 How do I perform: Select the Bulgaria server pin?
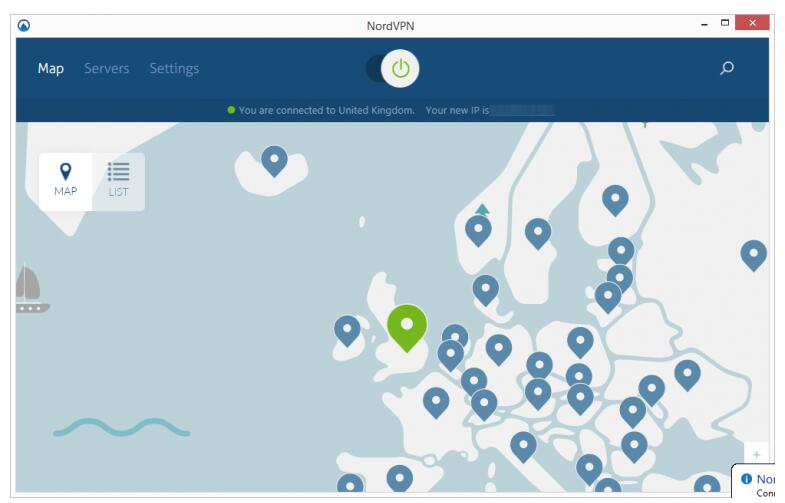tap(634, 447)
